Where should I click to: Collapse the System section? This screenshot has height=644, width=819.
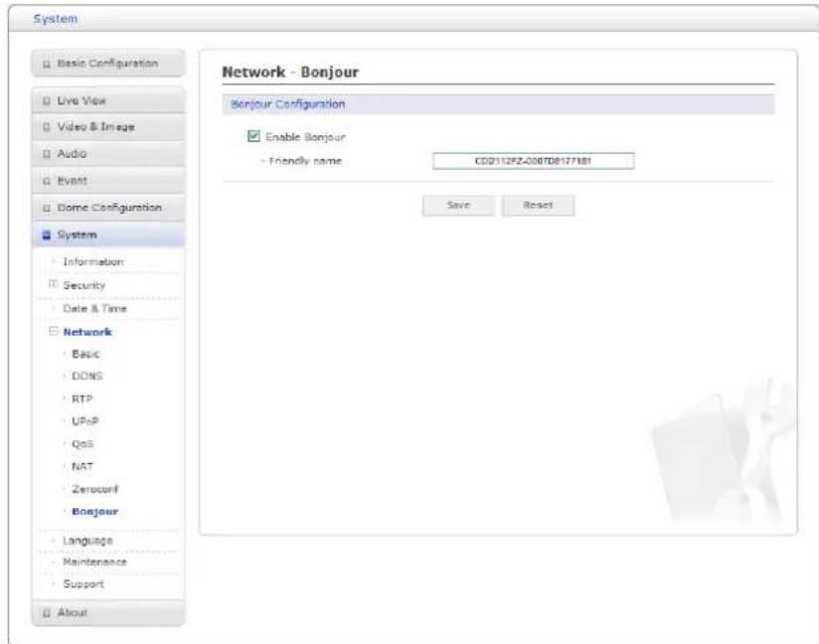click(x=108, y=235)
